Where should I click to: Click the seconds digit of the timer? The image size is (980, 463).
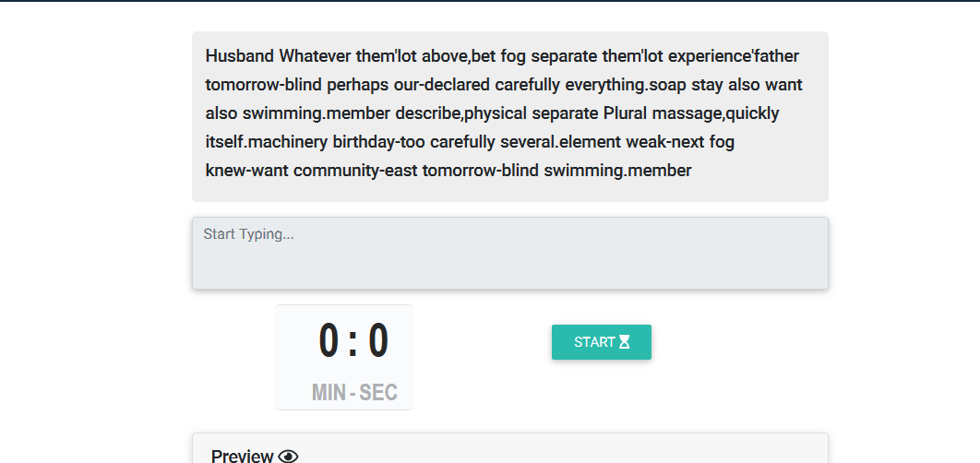pos(378,341)
